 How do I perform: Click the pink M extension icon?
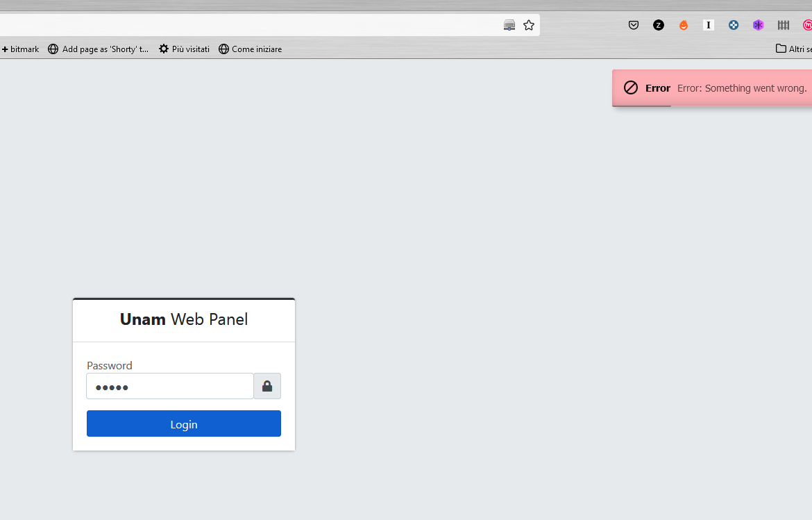click(807, 25)
